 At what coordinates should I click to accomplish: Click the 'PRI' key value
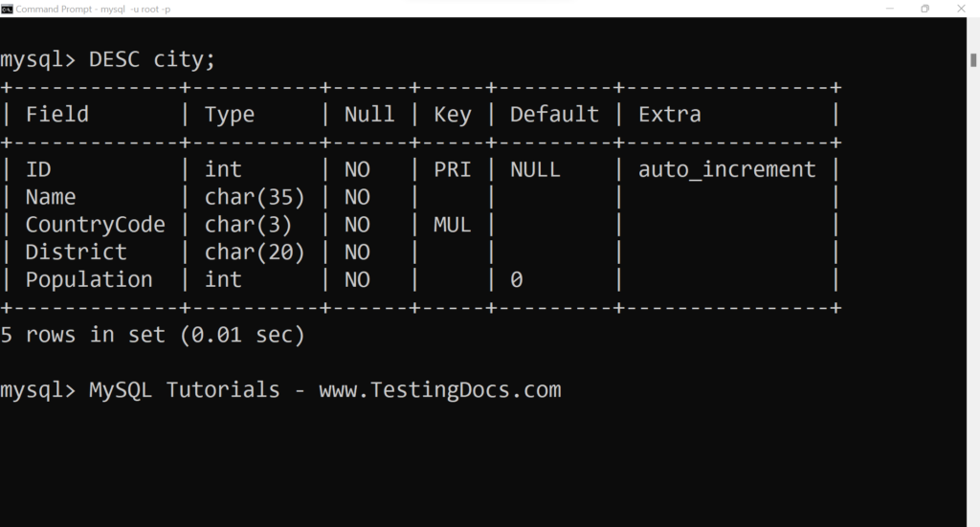[x=453, y=170]
